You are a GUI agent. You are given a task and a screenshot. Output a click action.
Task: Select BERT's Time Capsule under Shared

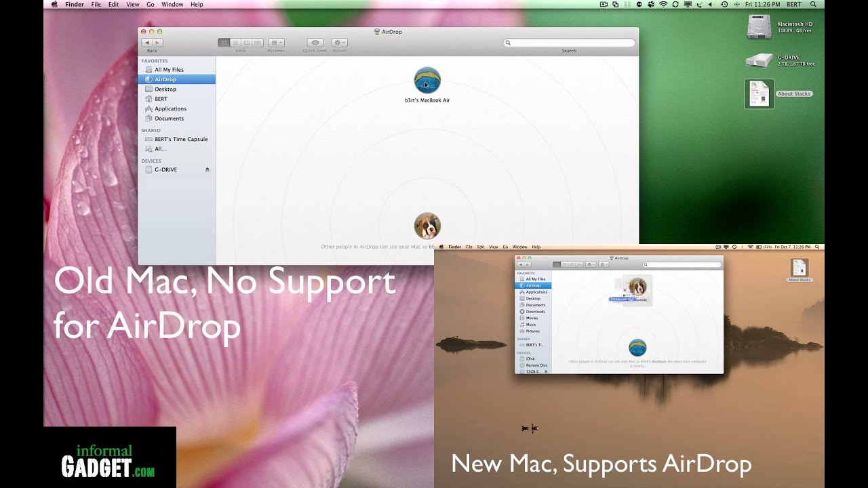[x=176, y=139]
